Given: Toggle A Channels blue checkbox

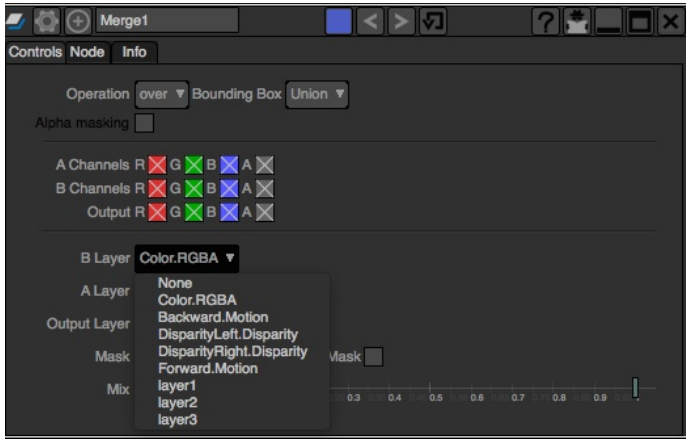Looking at the screenshot, I should coord(229,165).
